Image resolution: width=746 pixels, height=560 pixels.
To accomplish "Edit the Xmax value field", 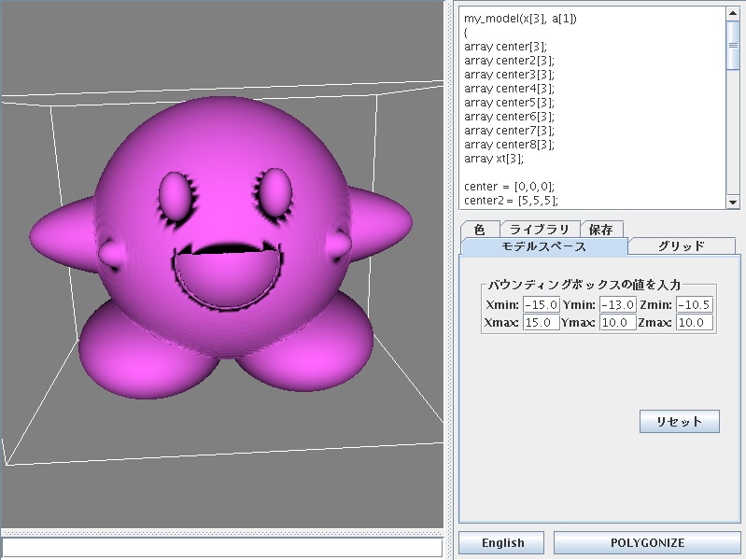I will coord(541,322).
